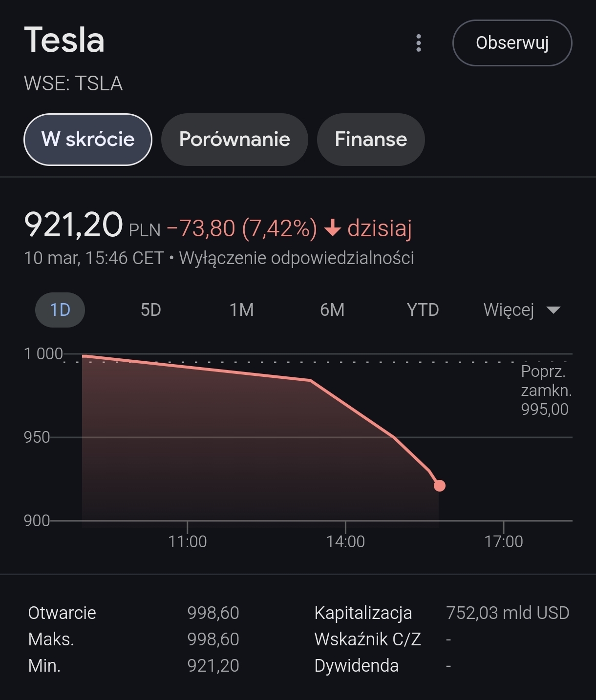The width and height of the screenshot is (596, 700).
Task: Click the red down arrow icon
Action: (332, 228)
